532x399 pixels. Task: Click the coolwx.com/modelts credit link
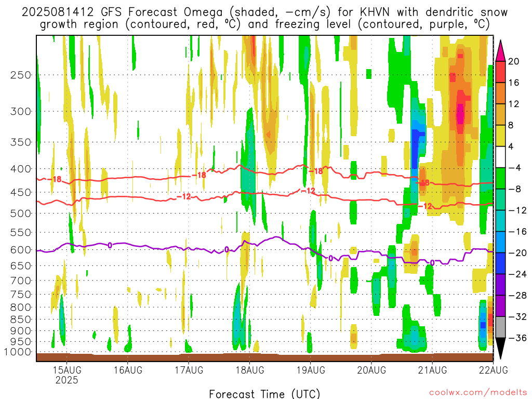[478, 393]
